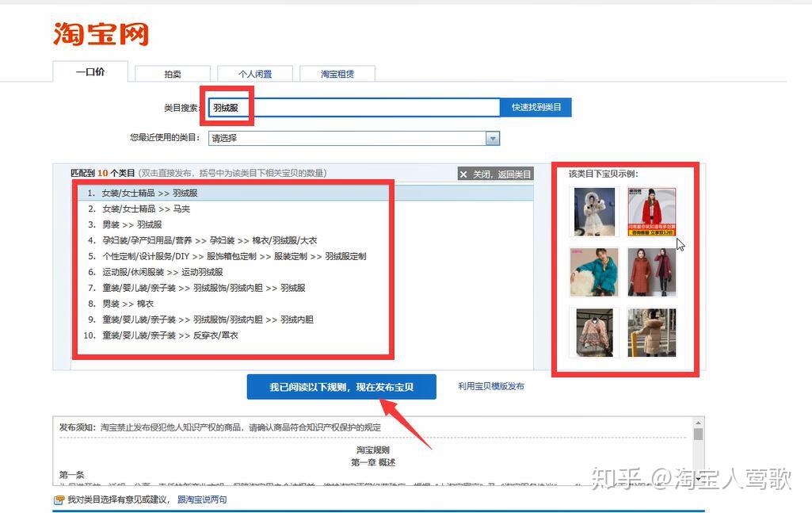Switch to the 拍卖 tab

pos(171,73)
